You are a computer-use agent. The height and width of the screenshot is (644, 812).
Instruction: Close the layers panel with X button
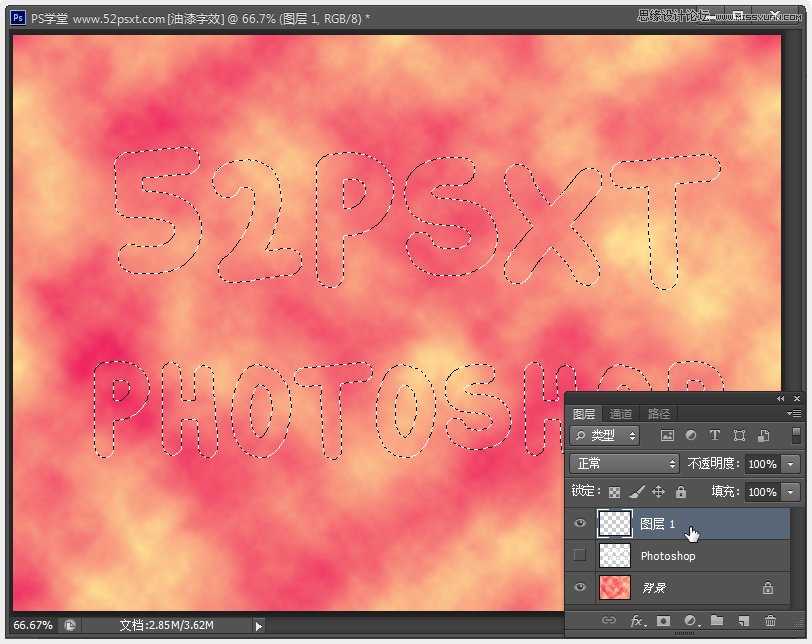(x=796, y=399)
